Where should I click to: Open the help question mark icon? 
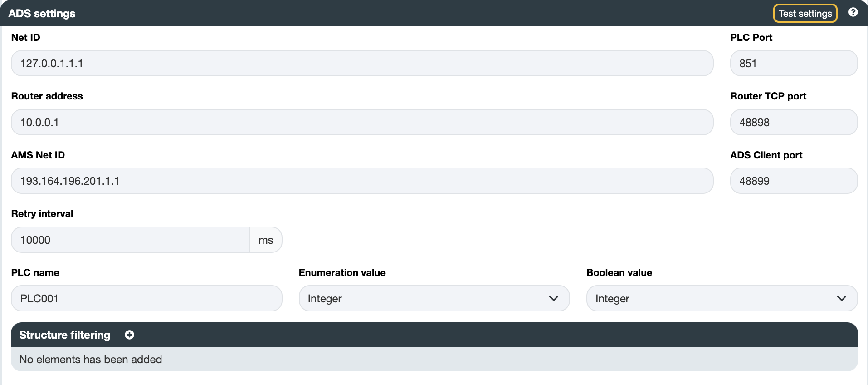point(853,12)
